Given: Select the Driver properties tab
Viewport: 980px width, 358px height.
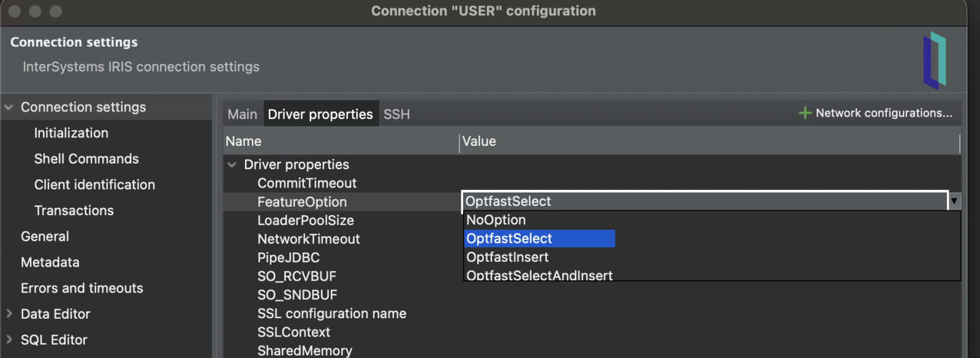Looking at the screenshot, I should (x=320, y=114).
